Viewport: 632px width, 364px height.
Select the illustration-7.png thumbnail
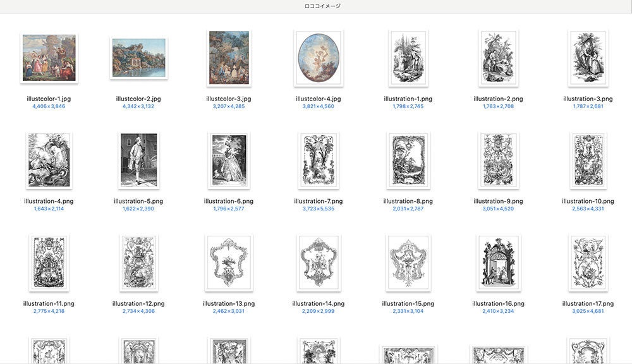[x=319, y=161]
